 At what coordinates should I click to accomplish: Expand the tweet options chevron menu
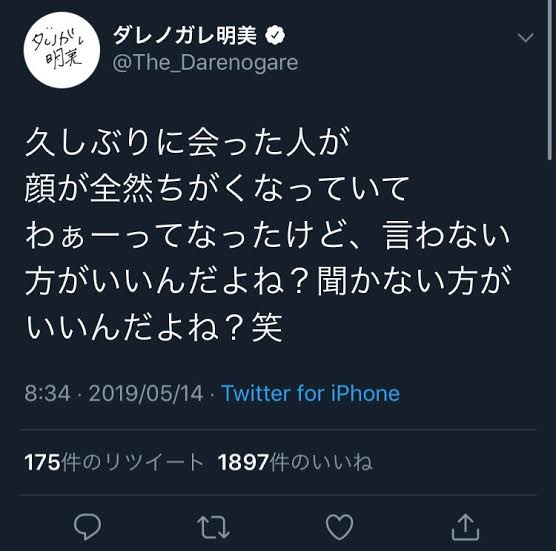click(525, 37)
